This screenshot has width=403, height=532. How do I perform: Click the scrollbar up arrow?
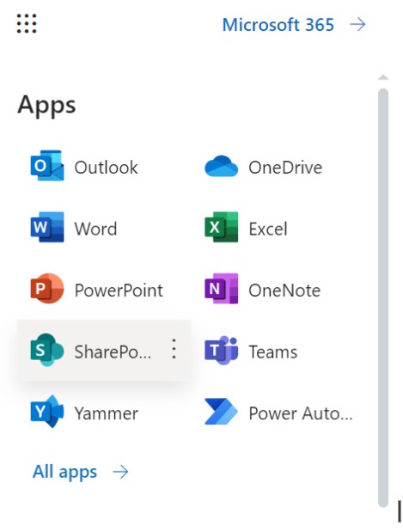(x=383, y=77)
